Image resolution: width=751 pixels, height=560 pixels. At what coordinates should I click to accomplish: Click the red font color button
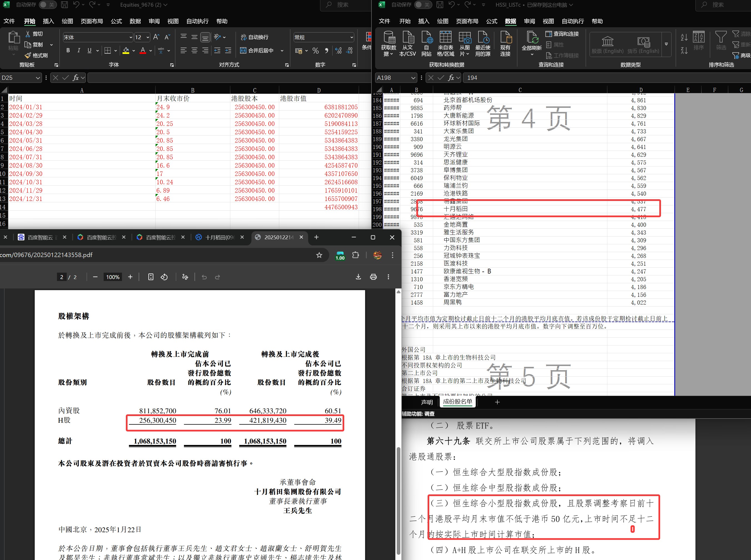click(x=143, y=51)
